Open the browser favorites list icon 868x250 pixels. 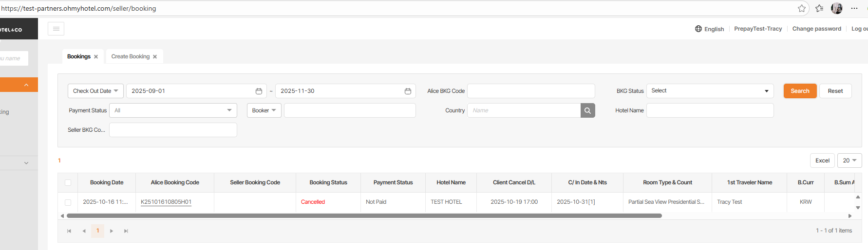coord(819,8)
